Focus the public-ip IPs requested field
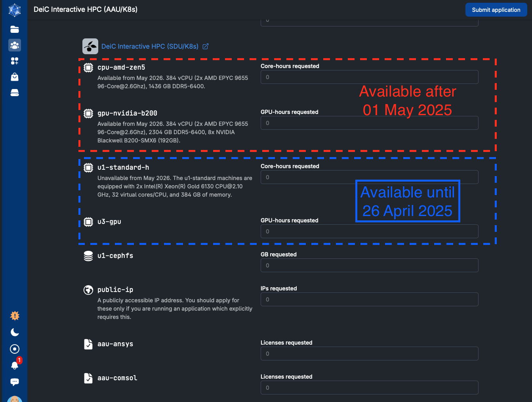 (369, 300)
